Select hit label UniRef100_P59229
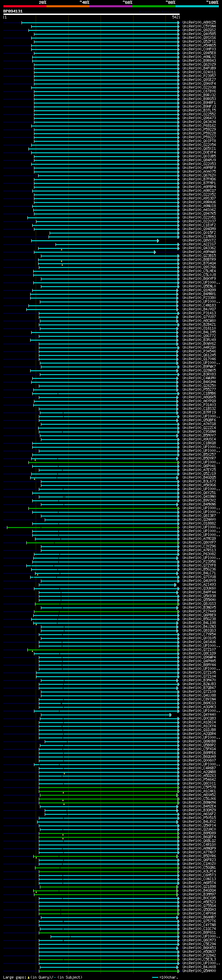The width and height of the screenshot is (222, 980). (199, 129)
